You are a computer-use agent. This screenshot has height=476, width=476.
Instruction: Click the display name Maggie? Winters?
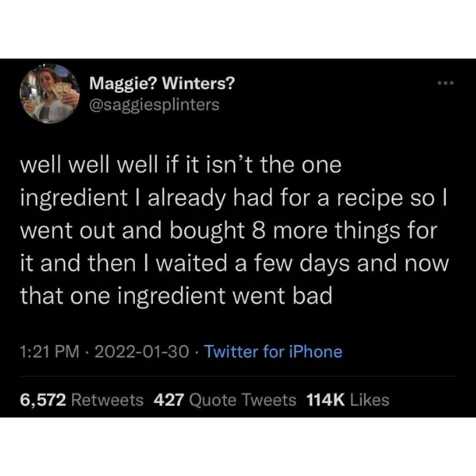[x=162, y=83]
